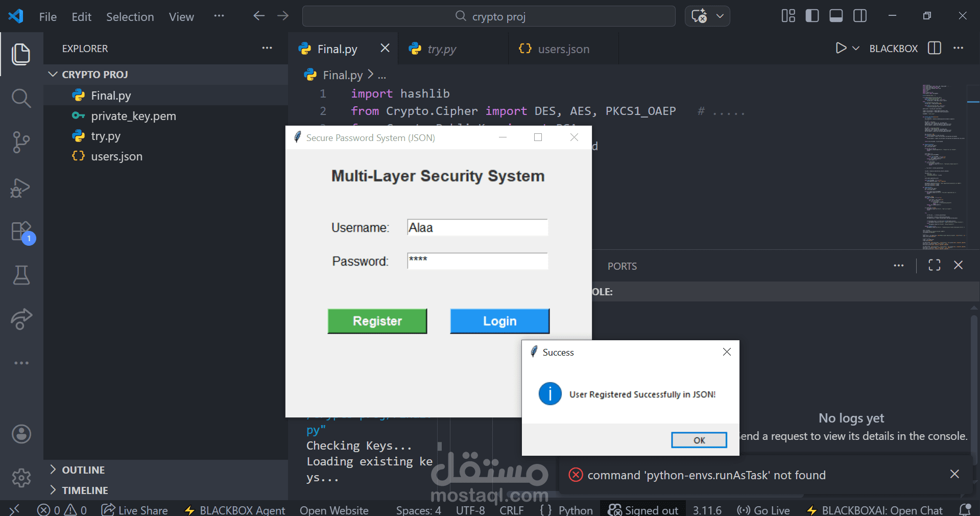Open the Accounts icon in the activity bar
The height and width of the screenshot is (516, 980).
[x=21, y=434]
